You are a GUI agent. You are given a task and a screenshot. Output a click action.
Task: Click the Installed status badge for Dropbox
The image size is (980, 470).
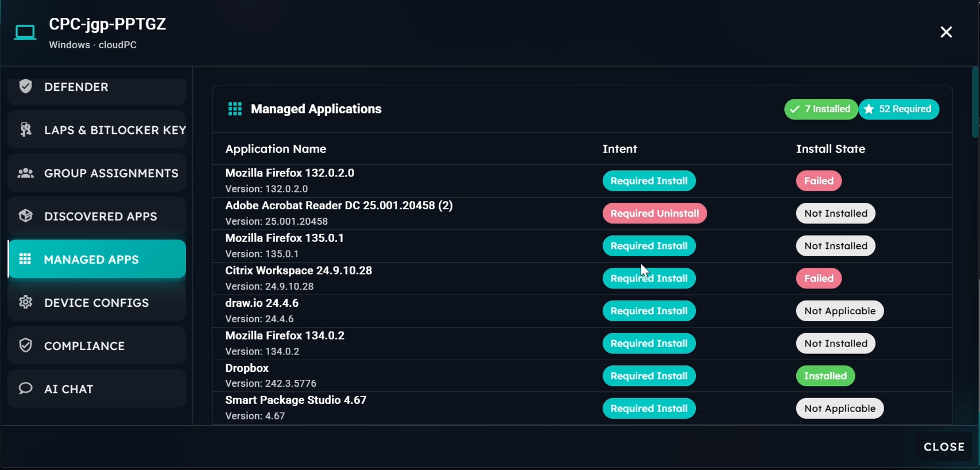pos(825,376)
